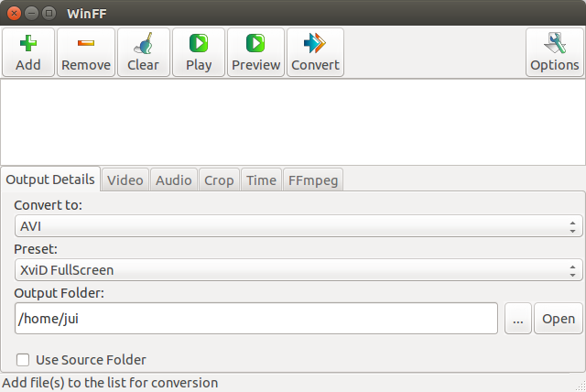The height and width of the screenshot is (392, 586).
Task: Click the browse "..." folder button
Action: [x=517, y=319]
